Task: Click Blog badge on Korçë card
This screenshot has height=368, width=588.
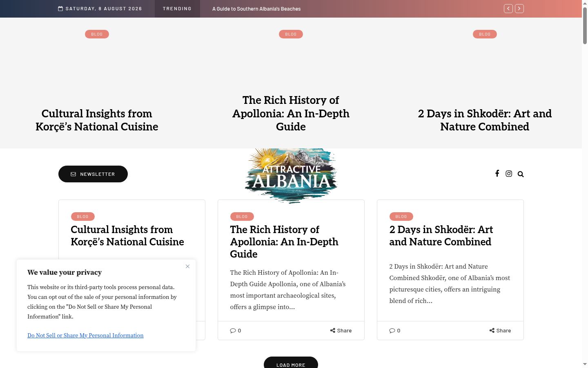Action: [x=83, y=216]
